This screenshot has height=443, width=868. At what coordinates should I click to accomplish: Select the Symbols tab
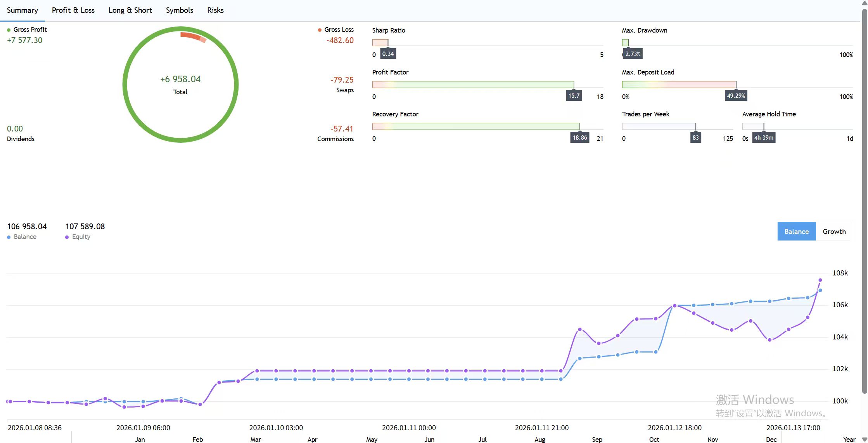pos(179,10)
